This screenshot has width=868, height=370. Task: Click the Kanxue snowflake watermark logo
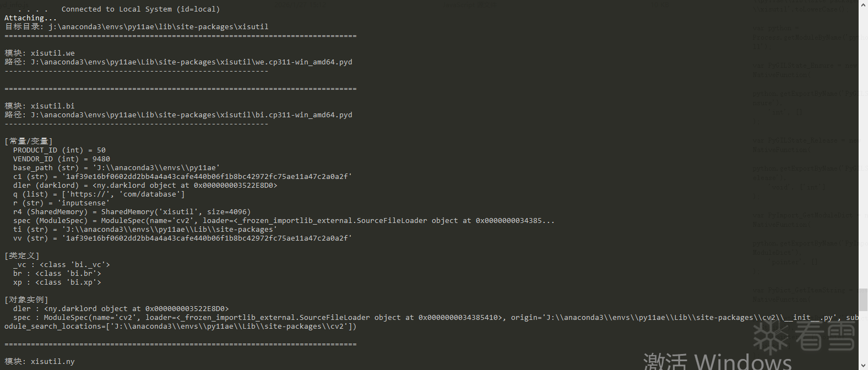point(771,336)
